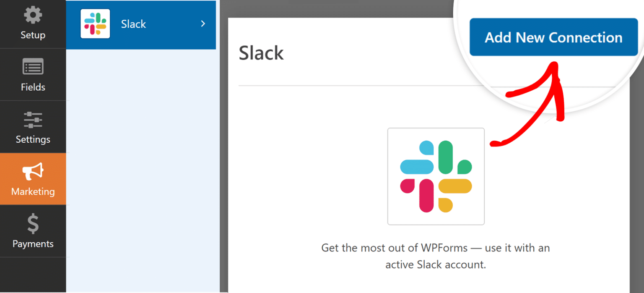Switch to the Setup tab

click(x=33, y=24)
